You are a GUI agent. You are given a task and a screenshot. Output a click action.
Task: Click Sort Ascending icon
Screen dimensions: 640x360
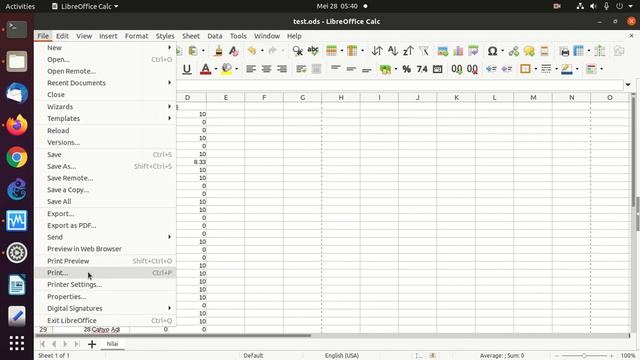(393, 51)
